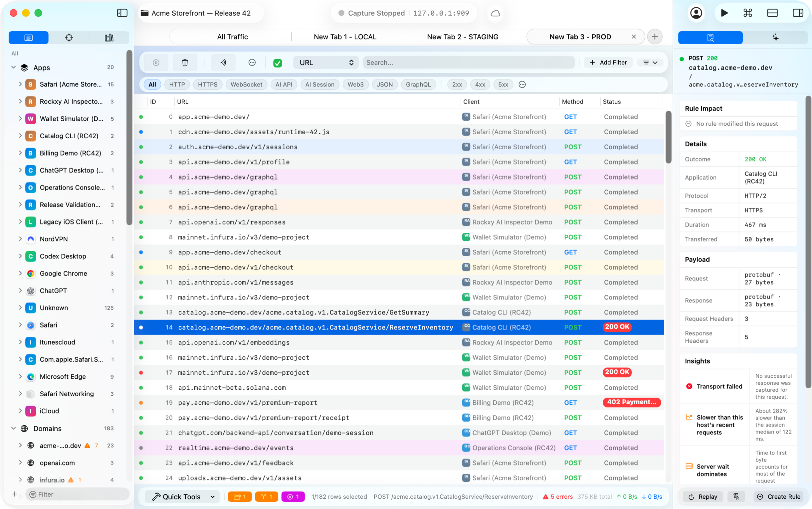Open the Acme Storefront — Release 42 project title

pyautogui.click(x=201, y=13)
